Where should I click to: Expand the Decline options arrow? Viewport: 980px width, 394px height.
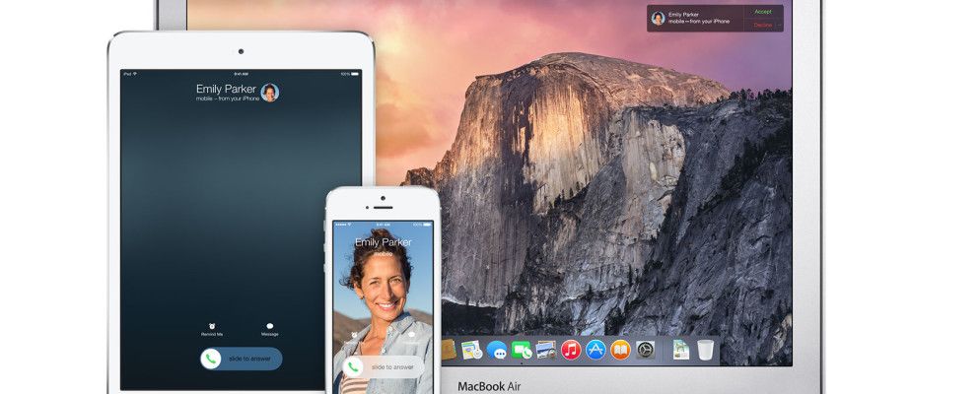[x=779, y=25]
